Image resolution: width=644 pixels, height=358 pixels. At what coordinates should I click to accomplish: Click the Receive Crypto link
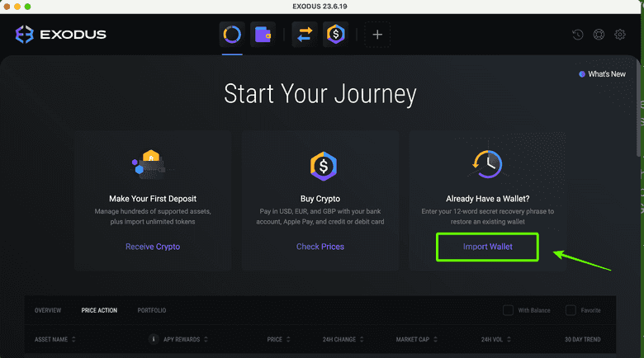tap(153, 247)
